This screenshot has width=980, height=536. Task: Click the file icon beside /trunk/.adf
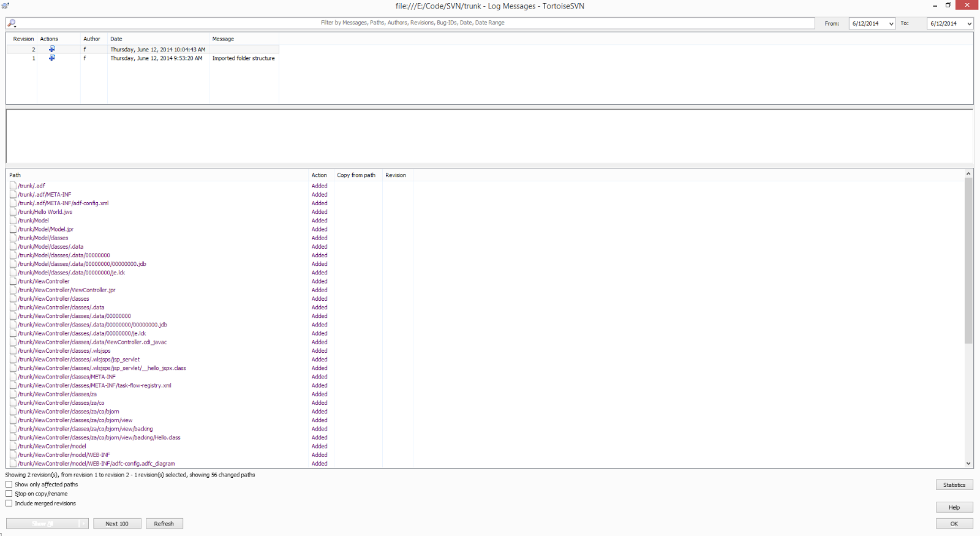13,186
